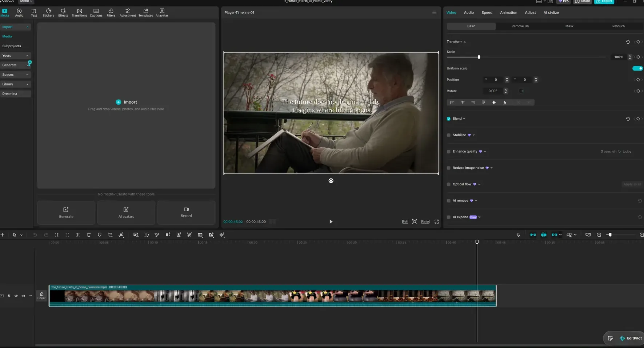
Task: Switch to the Speed tab
Action: (x=487, y=12)
